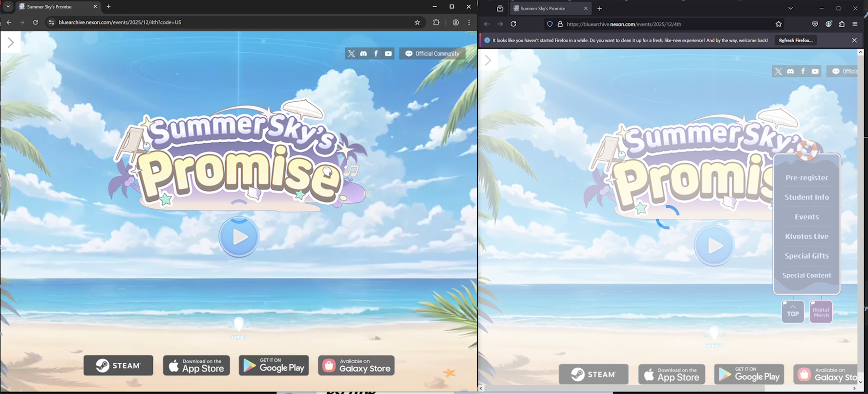Viewport: 868px width, 394px height.
Task: Play the trailer video in Chrome window
Action: click(239, 237)
